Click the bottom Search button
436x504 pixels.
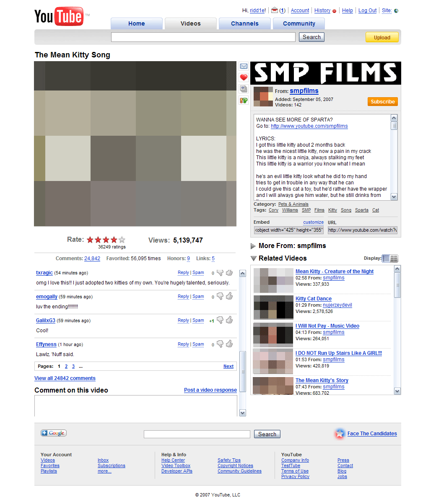point(267,434)
